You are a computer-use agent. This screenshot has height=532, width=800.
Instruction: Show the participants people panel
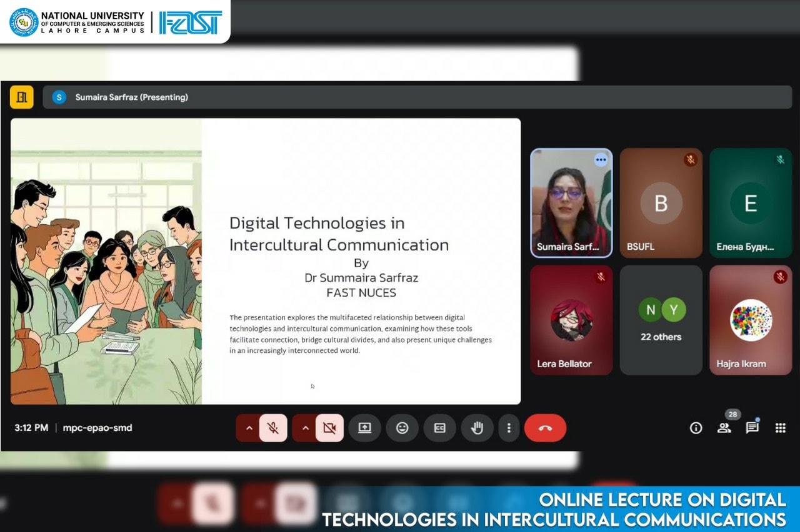pyautogui.click(x=724, y=428)
